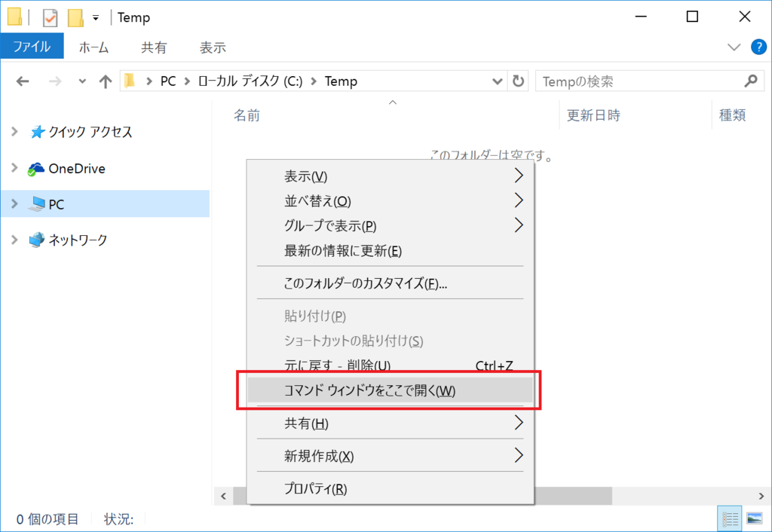
Task: Choose 元に戻す - 削除(U) menu item
Action: 390,365
